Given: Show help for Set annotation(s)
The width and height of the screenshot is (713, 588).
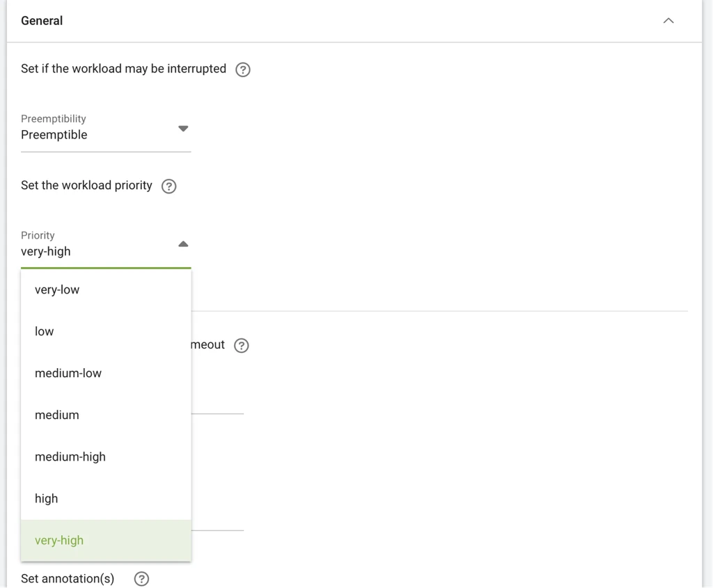Looking at the screenshot, I should tap(141, 579).
